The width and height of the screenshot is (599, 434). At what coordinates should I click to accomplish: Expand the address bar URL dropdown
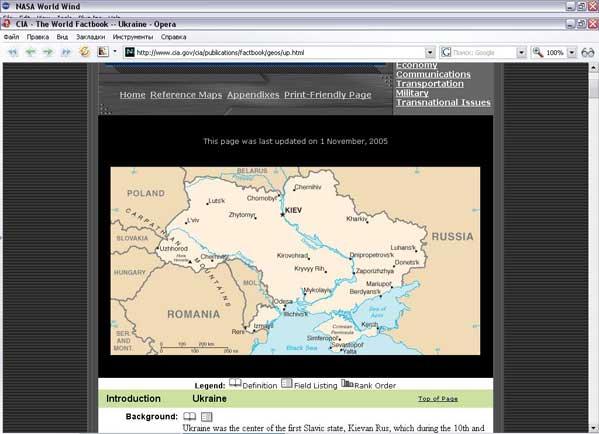pyautogui.click(x=430, y=53)
